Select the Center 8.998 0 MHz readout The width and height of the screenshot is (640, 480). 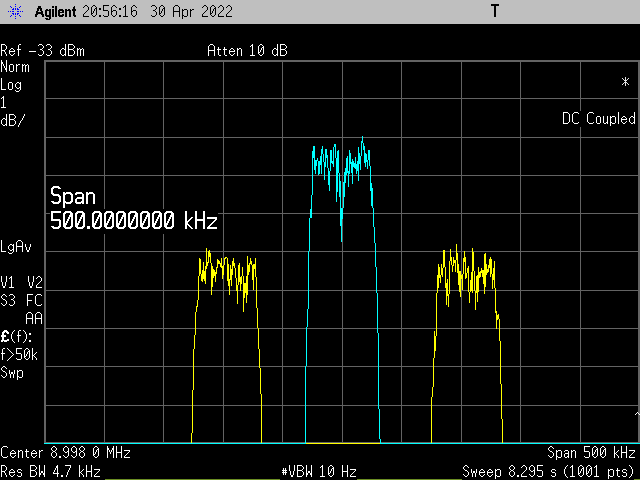coord(65,453)
